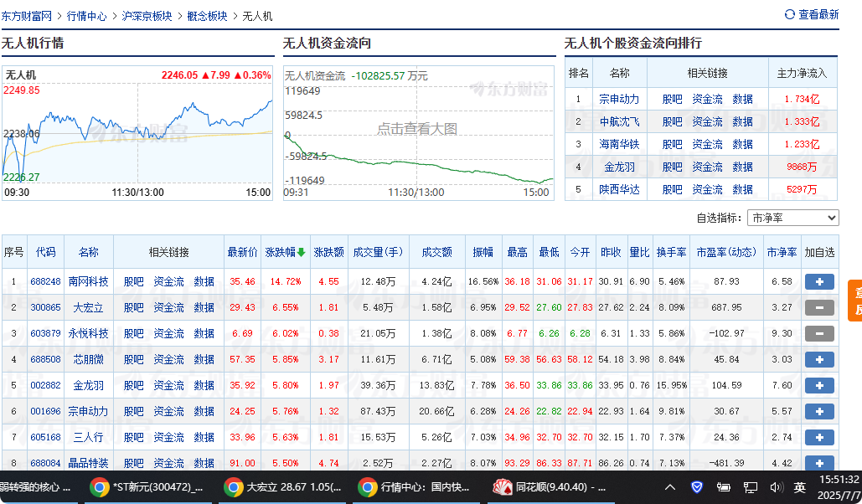
Task: Sort table by 最新价 column header
Action: pyautogui.click(x=242, y=252)
